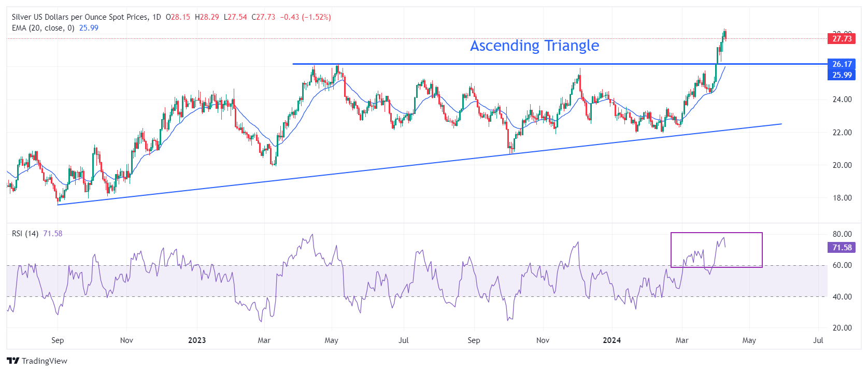Viewport: 868px width, 372px height.
Task: Click the blue 25.99 EMA value label
Action: [842, 75]
